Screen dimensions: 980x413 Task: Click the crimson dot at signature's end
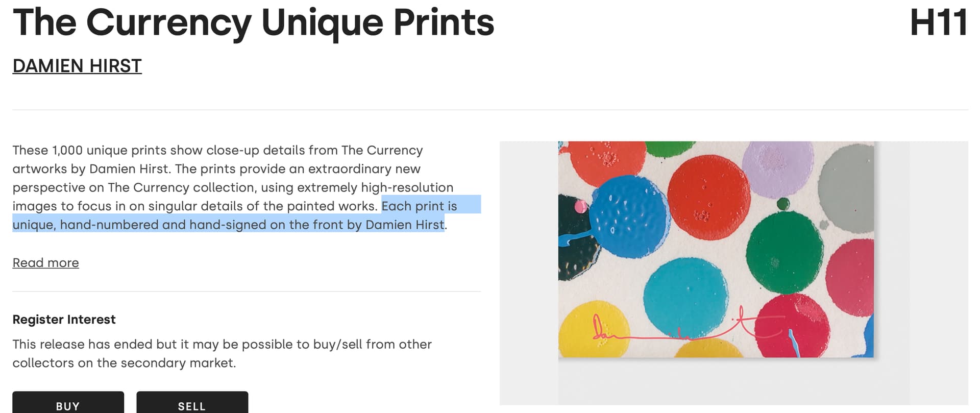(x=793, y=326)
